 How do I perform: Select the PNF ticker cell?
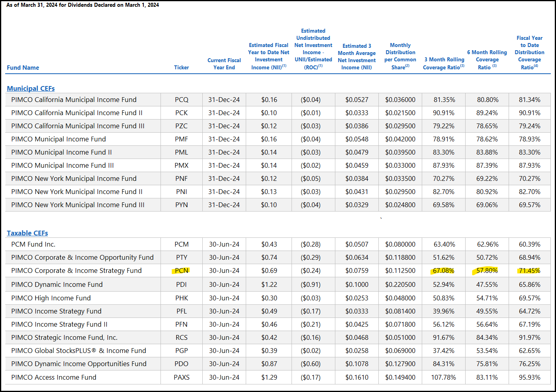[182, 178]
